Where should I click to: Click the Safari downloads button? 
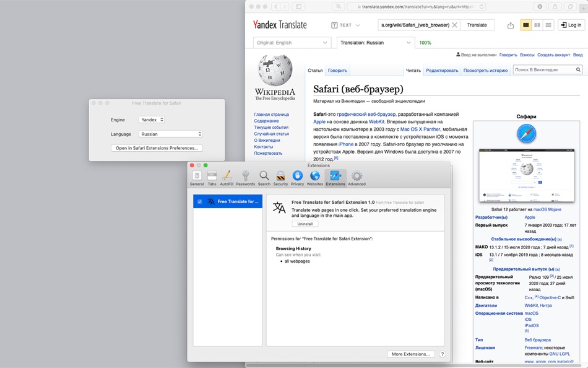pos(540,6)
